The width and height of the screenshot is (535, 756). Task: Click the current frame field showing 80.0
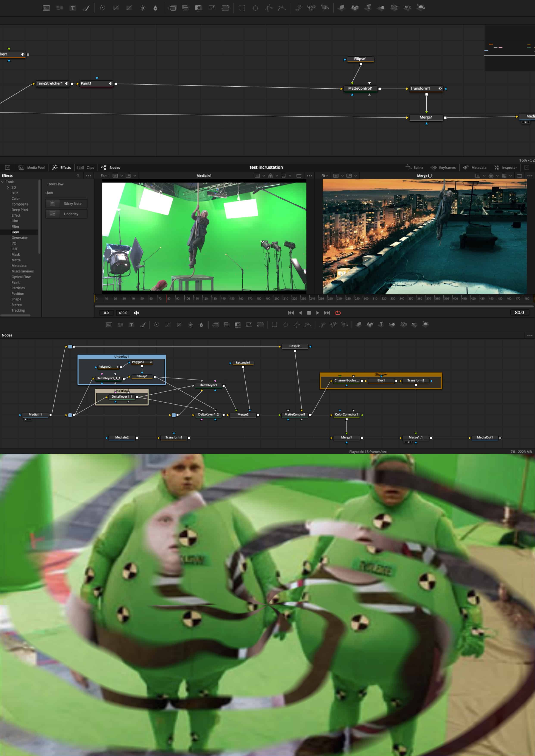pyautogui.click(x=519, y=313)
